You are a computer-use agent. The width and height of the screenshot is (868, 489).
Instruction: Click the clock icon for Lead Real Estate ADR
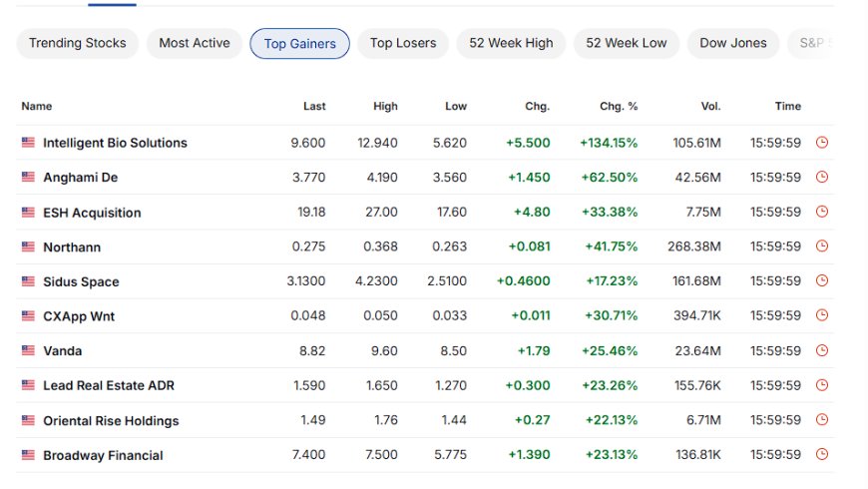pos(822,385)
